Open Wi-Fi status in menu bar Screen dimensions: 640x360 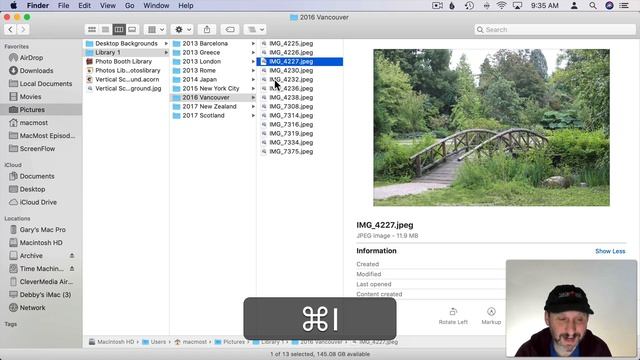(502, 6)
